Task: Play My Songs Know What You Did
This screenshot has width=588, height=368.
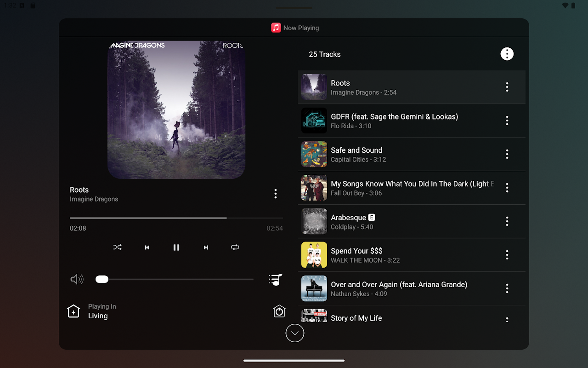Action: pyautogui.click(x=413, y=184)
